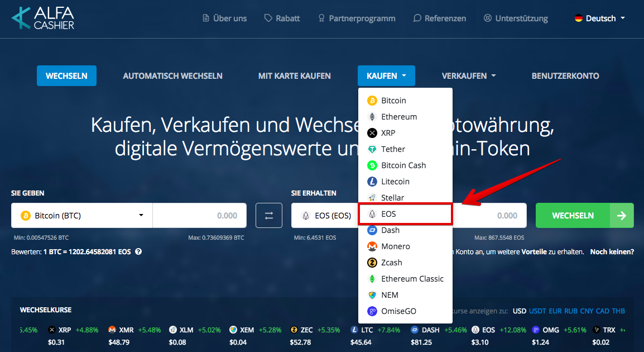Image resolution: width=644 pixels, height=352 pixels.
Task: Open the Referenzen link
Action: (439, 18)
